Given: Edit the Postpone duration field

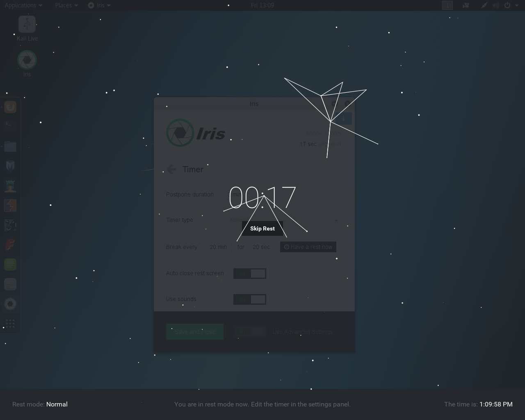Looking at the screenshot, I should [x=236, y=194].
